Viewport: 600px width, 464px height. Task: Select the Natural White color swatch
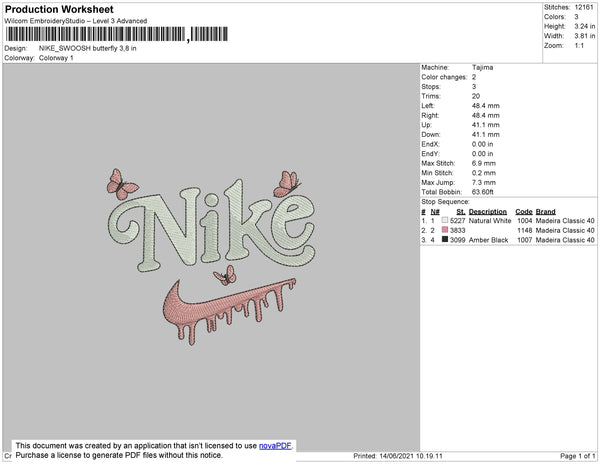click(x=445, y=220)
